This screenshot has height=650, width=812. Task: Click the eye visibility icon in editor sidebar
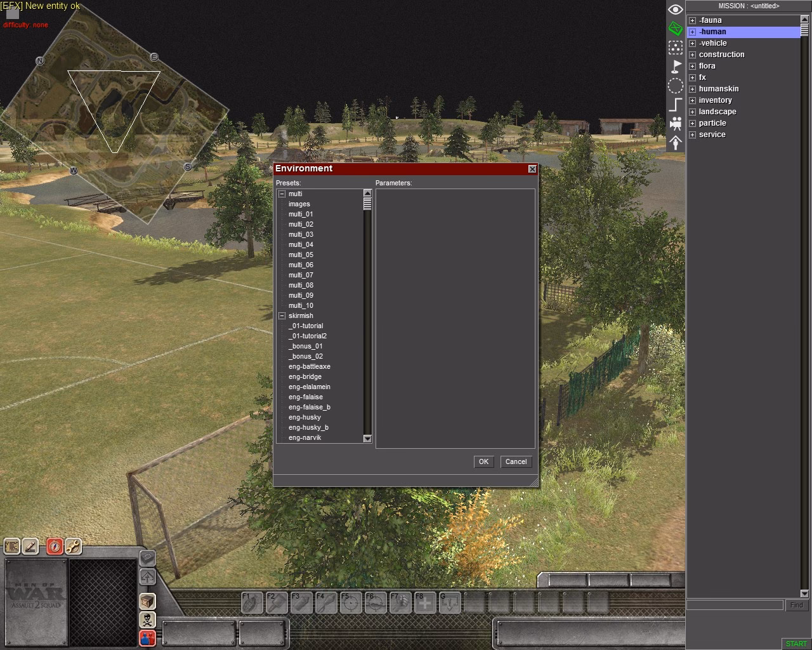pyautogui.click(x=676, y=10)
